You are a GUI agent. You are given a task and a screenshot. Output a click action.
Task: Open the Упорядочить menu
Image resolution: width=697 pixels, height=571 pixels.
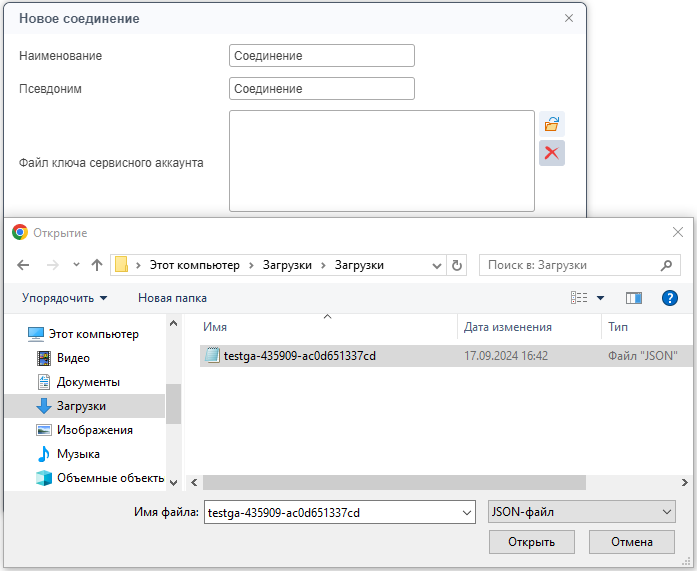click(x=64, y=297)
